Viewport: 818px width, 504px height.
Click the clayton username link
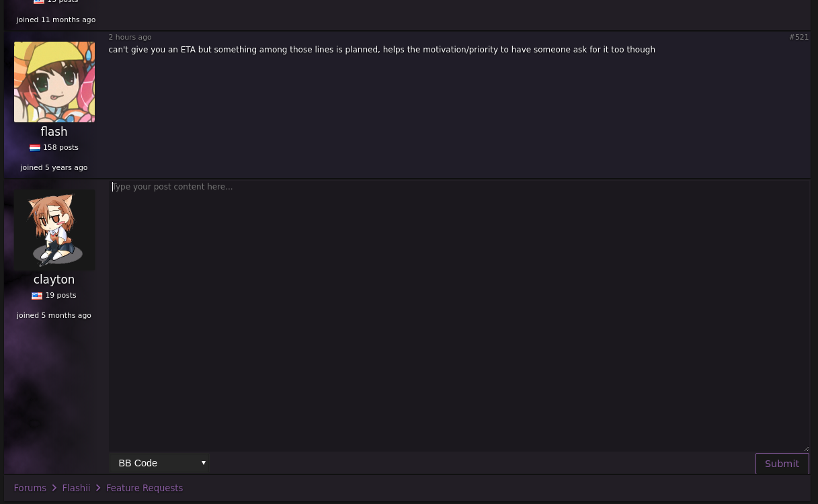pos(54,280)
